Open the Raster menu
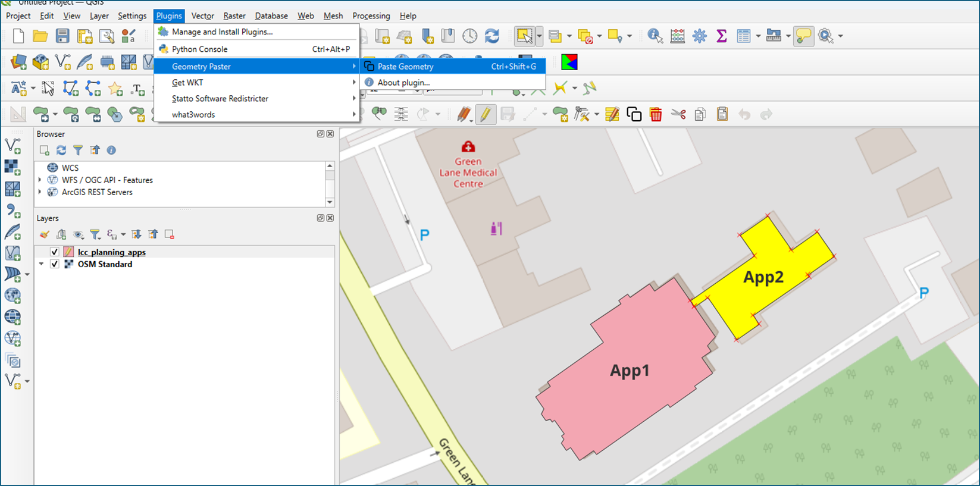The height and width of the screenshot is (486, 980). [x=234, y=16]
